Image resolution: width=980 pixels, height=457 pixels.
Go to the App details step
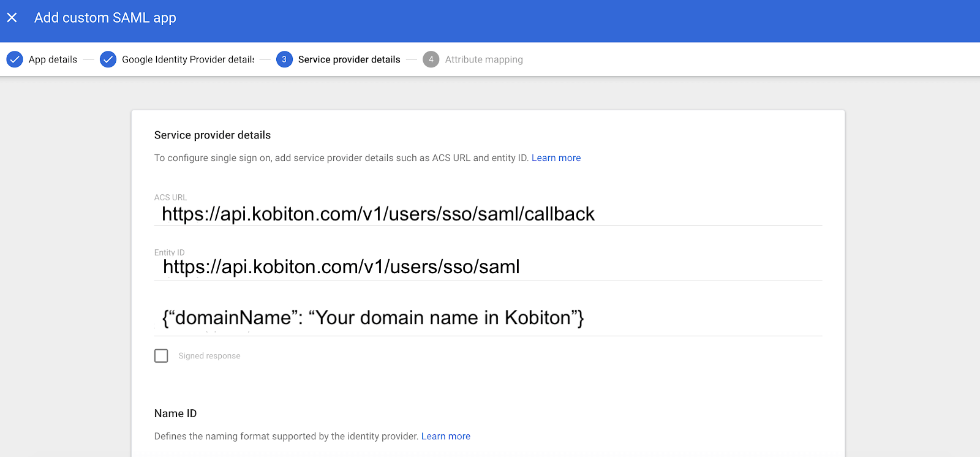click(53, 59)
